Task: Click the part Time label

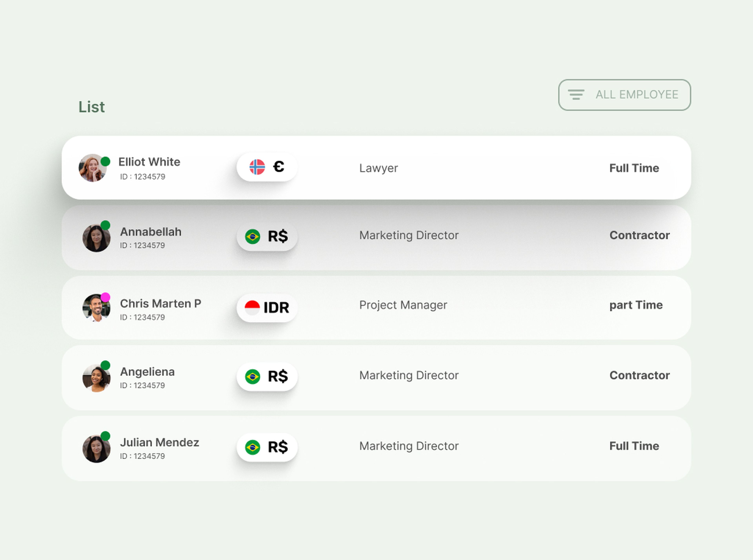Action: (636, 305)
